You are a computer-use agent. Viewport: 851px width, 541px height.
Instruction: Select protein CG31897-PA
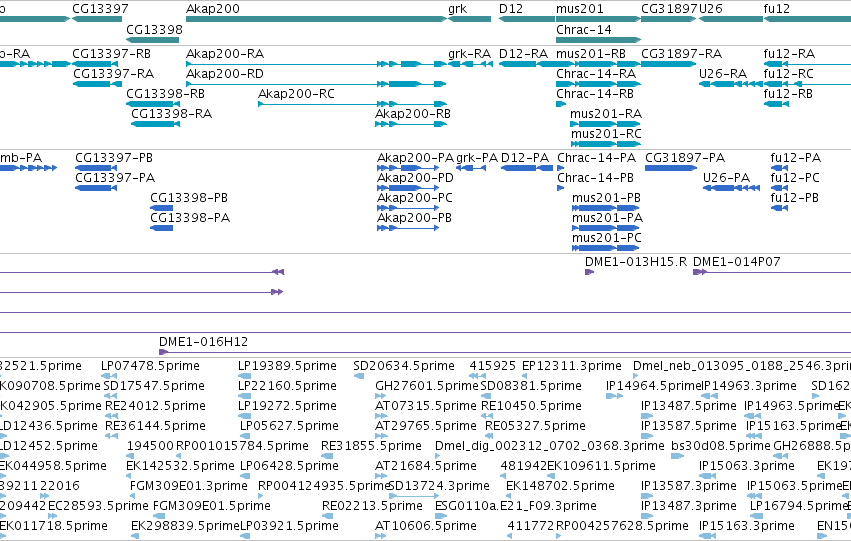(671, 168)
